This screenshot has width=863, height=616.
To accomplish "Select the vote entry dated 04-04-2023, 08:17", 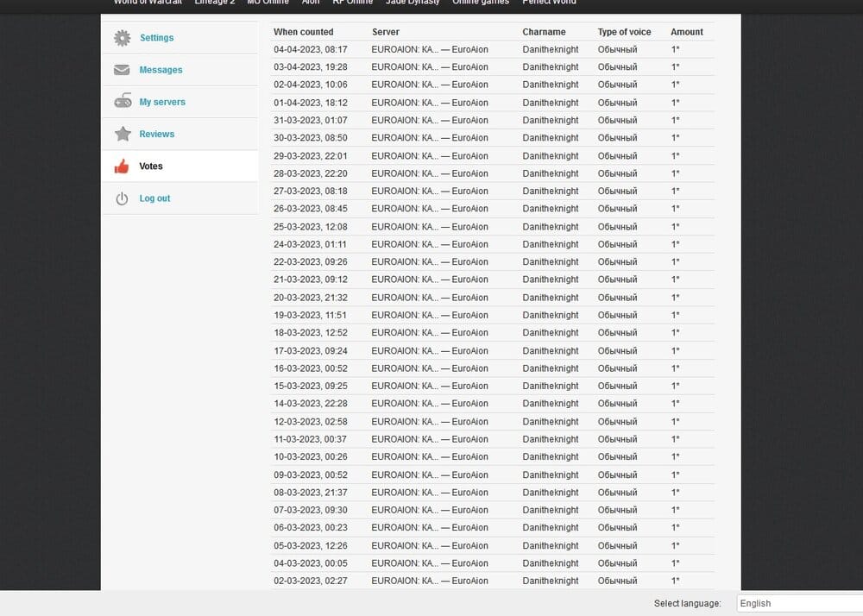I will [311, 49].
